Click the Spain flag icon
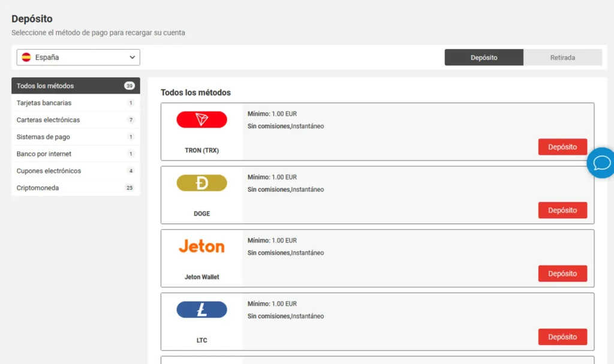This screenshot has width=614, height=364. click(26, 57)
